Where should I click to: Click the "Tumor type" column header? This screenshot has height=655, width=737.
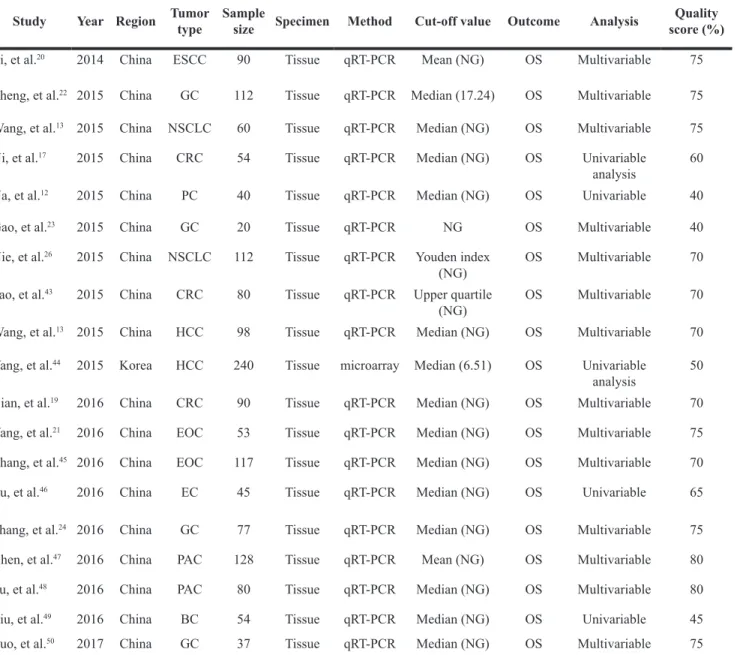pyautogui.click(x=189, y=21)
